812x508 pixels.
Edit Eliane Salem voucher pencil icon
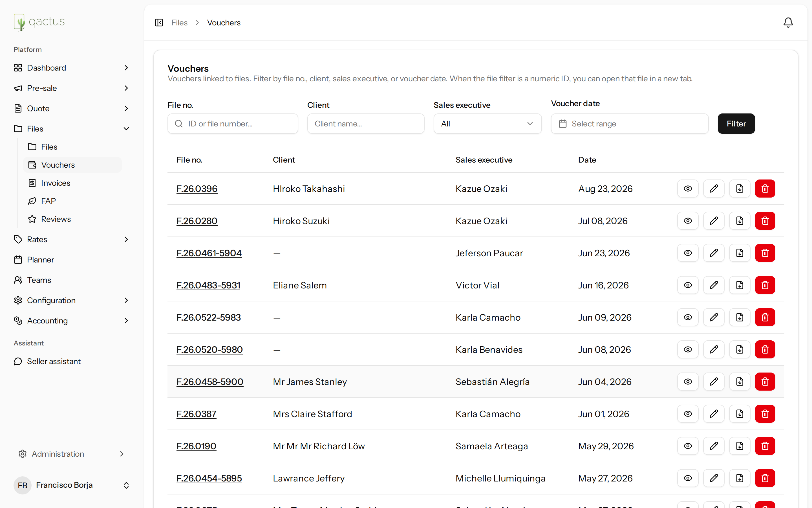point(714,285)
